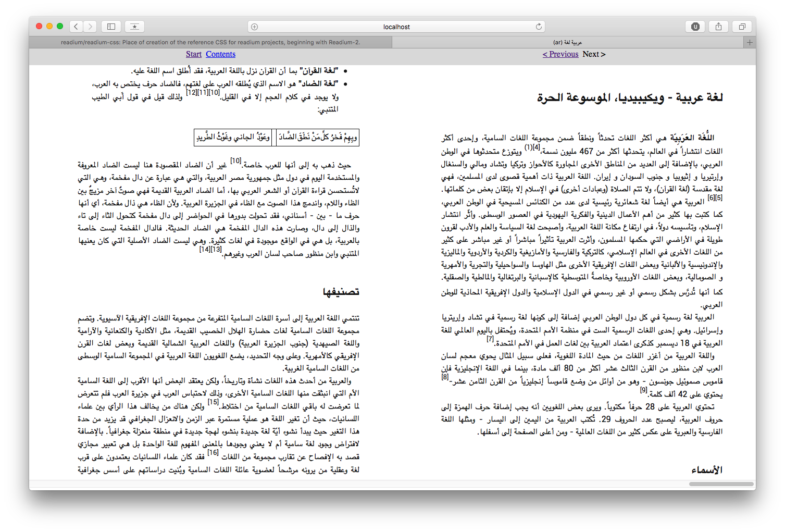Show all tabs overview button
The width and height of the screenshot is (785, 532).
click(x=742, y=27)
